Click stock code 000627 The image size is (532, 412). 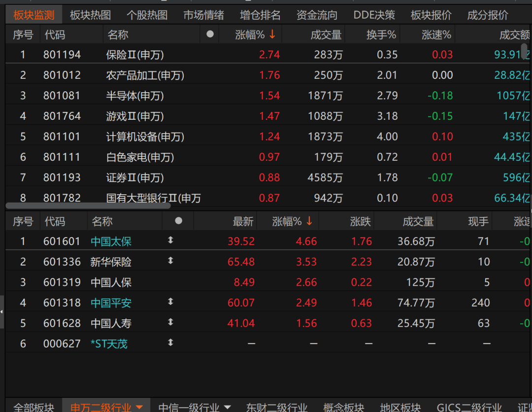click(62, 344)
